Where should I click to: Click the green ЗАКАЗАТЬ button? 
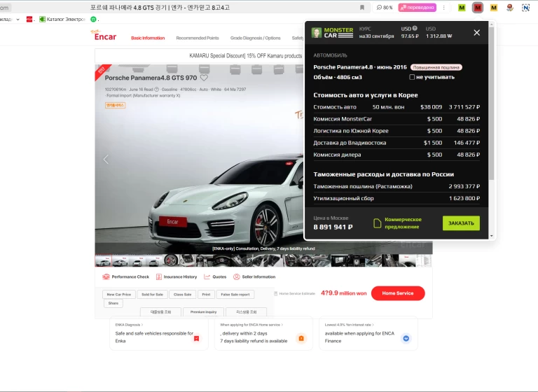461,223
